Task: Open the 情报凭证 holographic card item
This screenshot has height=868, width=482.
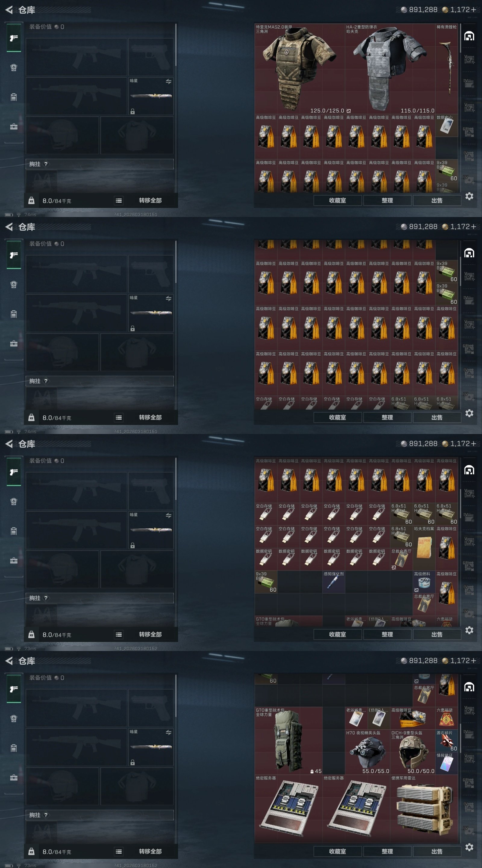Action: click(x=446, y=763)
